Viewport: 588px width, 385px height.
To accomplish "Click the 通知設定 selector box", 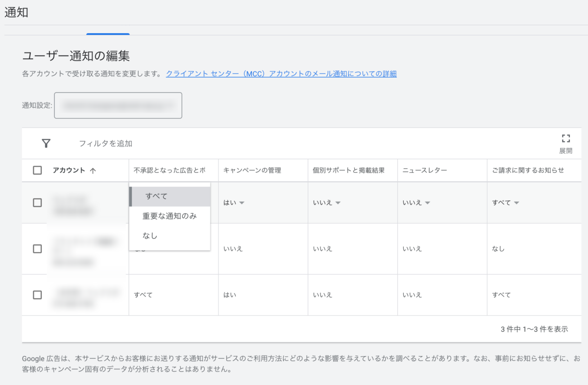I will click(118, 105).
